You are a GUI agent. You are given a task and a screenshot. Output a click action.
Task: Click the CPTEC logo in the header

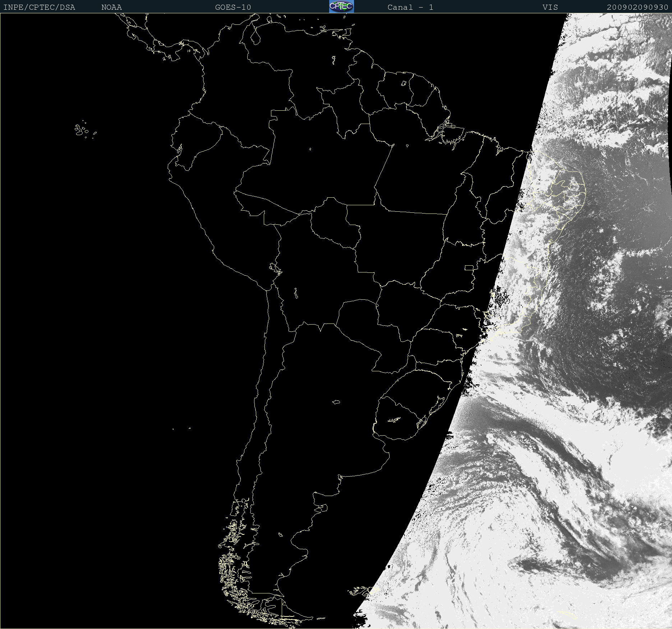pyautogui.click(x=341, y=6)
